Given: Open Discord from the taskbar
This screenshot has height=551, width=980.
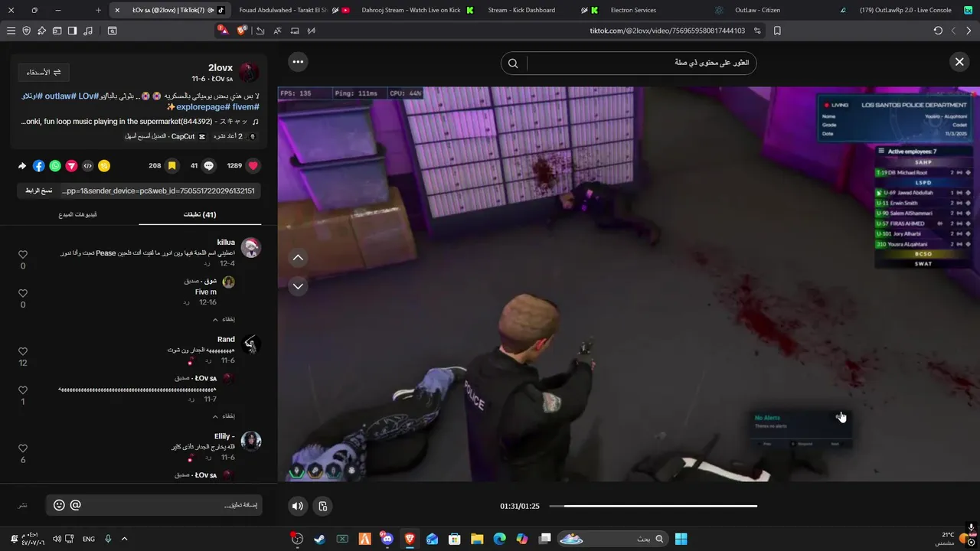Looking at the screenshot, I should 387,539.
